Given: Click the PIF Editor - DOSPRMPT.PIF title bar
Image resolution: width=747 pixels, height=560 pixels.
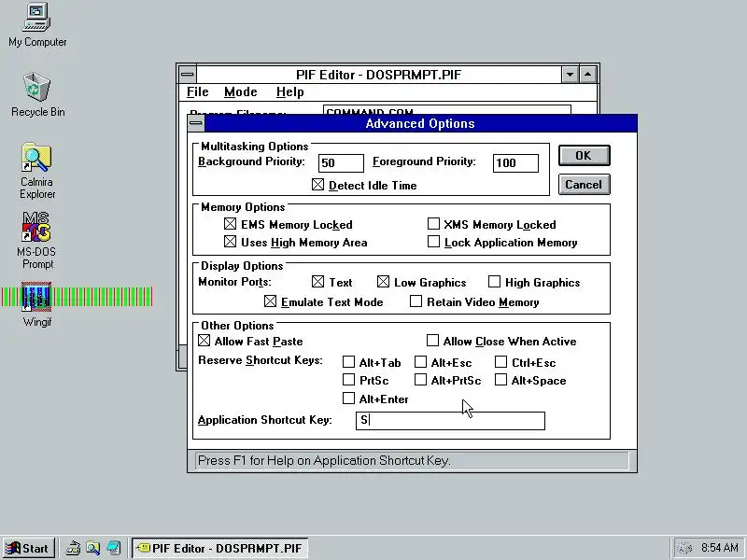Looking at the screenshot, I should (x=379, y=75).
